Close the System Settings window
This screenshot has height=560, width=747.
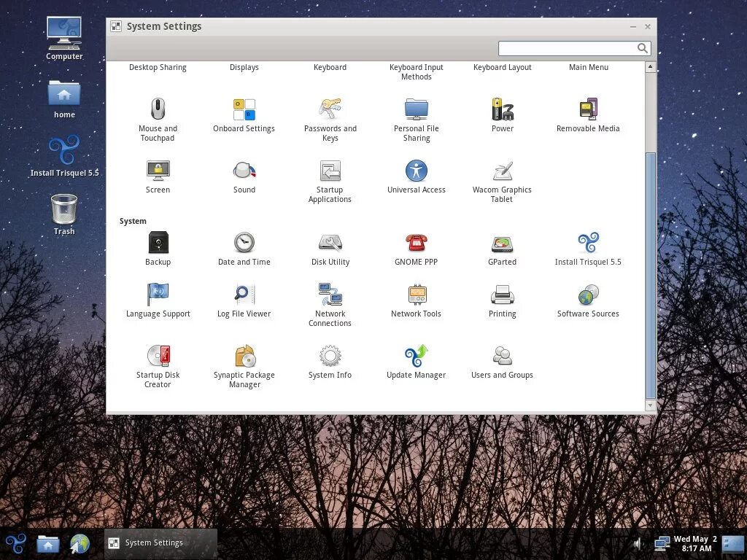(x=648, y=27)
